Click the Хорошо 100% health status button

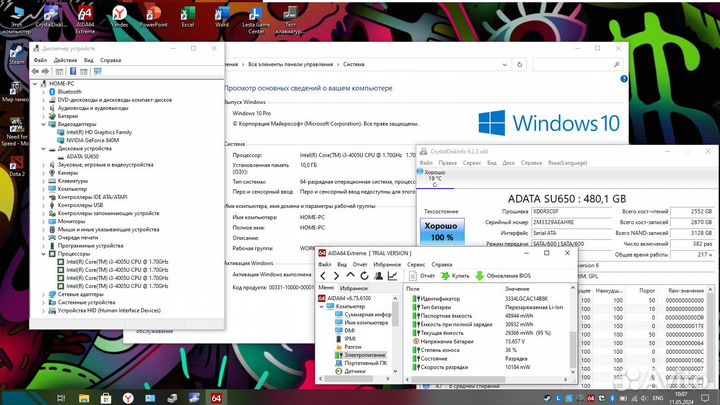(442, 231)
